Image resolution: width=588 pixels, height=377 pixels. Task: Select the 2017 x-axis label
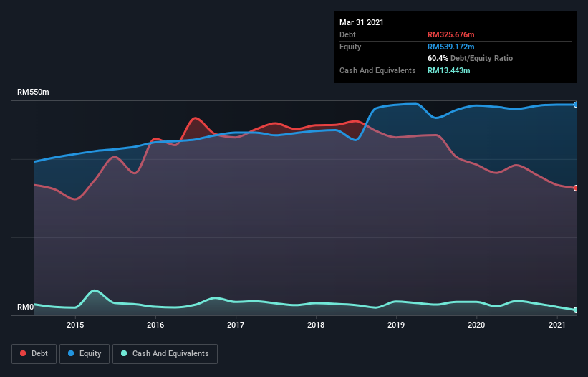236,325
